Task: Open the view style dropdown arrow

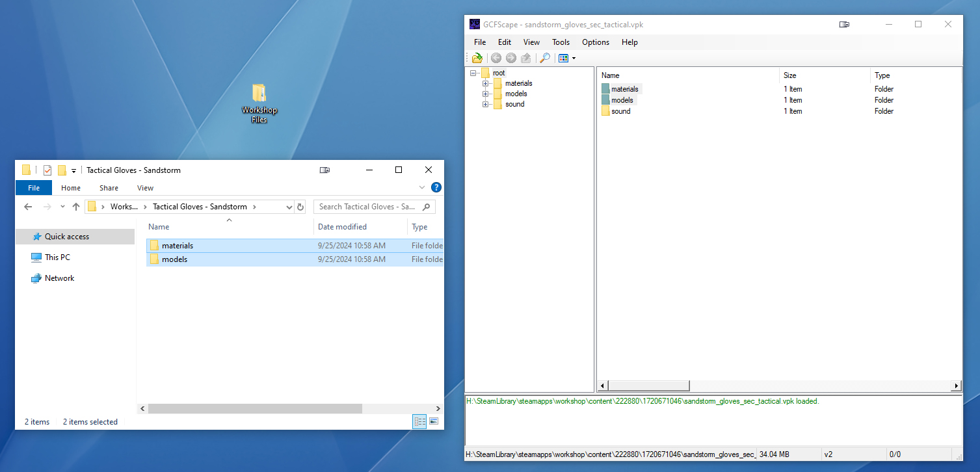Action: tap(574, 59)
